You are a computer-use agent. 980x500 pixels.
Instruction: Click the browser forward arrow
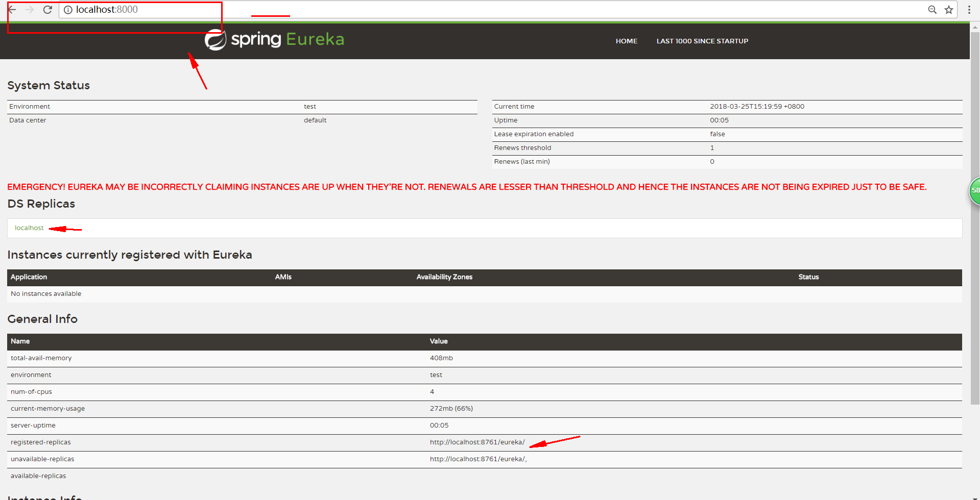click(30, 10)
